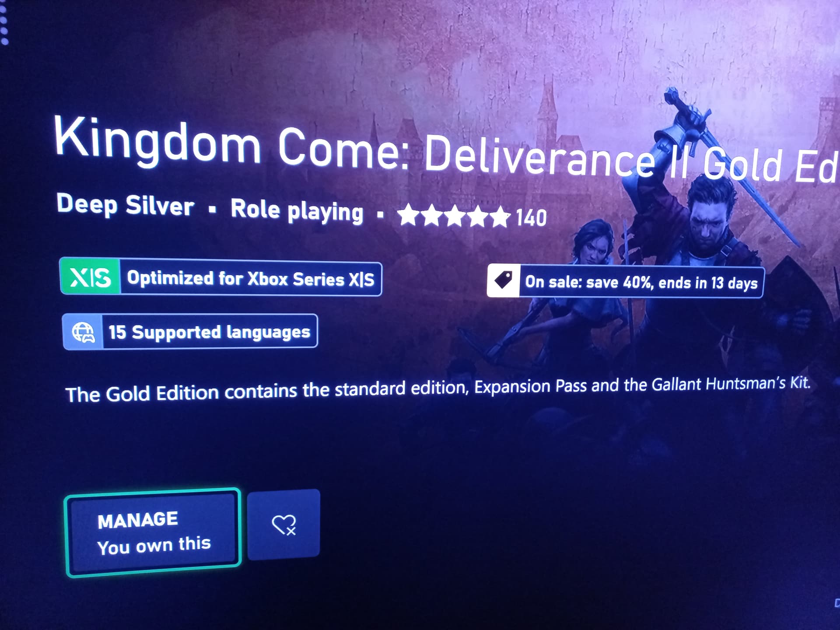The image size is (840, 630).
Task: Expand the Gold Edition description text
Action: click(x=438, y=388)
